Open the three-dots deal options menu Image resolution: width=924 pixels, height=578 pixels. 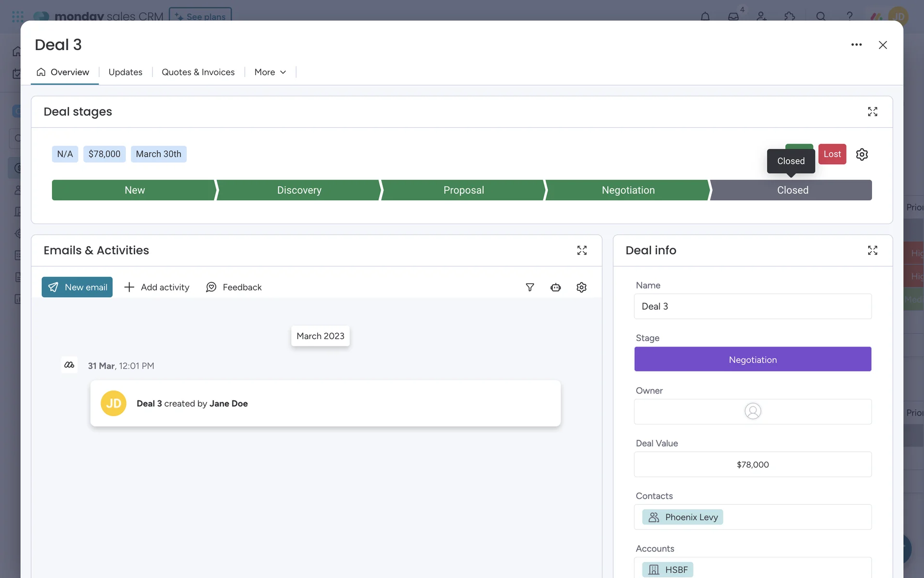(856, 45)
